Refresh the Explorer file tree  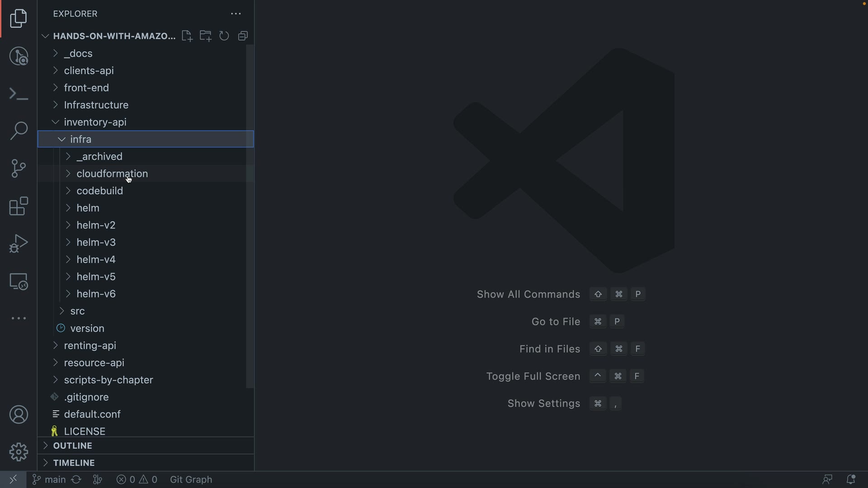tap(224, 36)
